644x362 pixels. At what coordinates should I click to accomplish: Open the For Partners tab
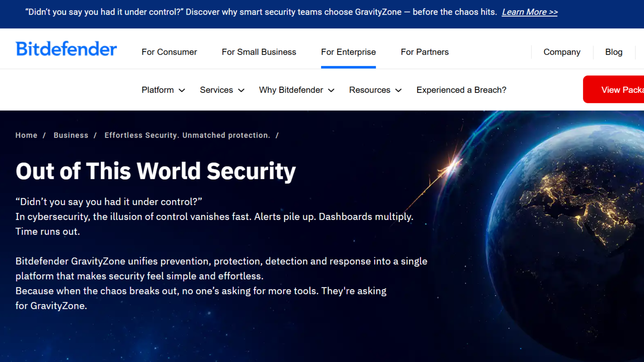click(x=425, y=52)
